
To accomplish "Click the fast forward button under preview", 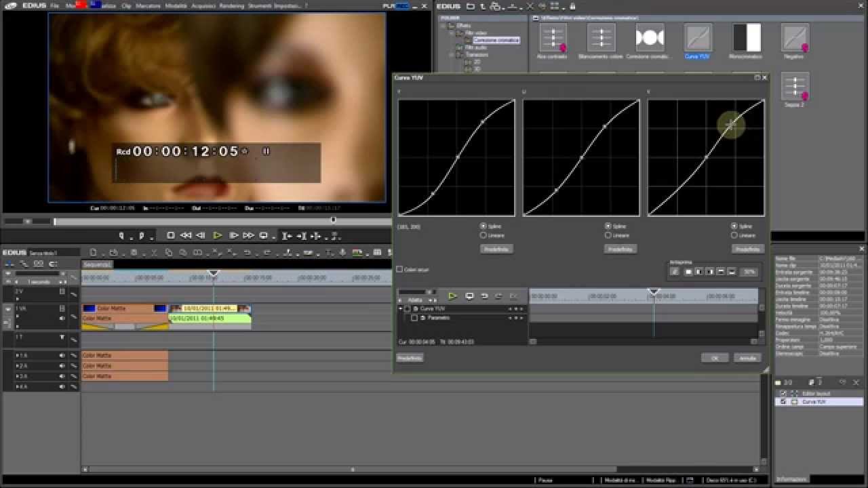I will click(248, 236).
